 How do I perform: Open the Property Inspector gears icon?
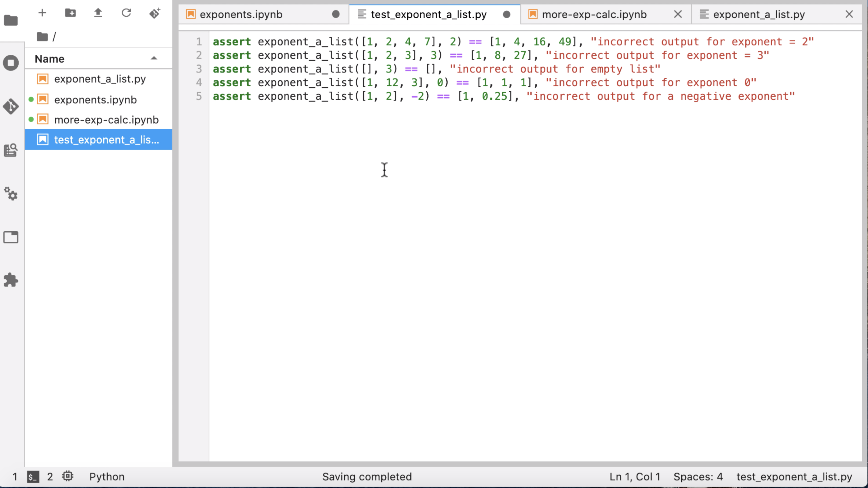11,194
